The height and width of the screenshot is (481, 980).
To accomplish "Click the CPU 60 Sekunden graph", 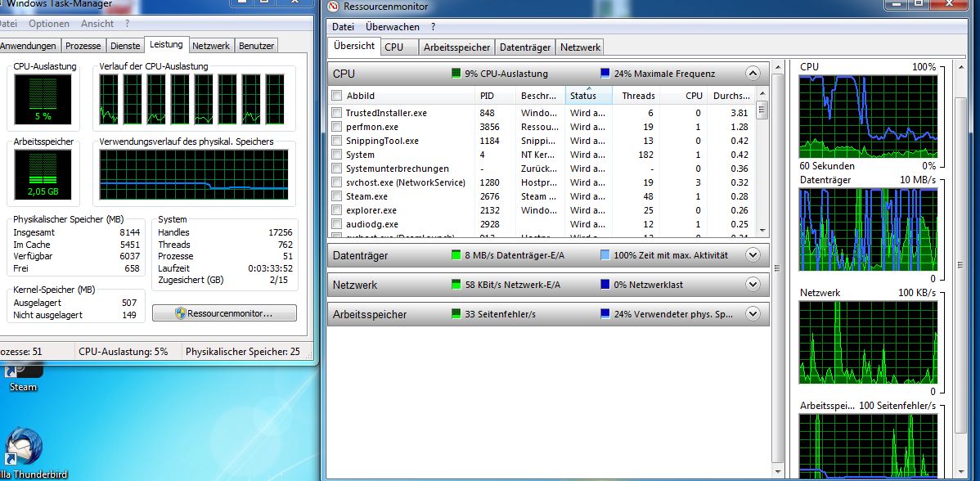I will click(x=868, y=117).
